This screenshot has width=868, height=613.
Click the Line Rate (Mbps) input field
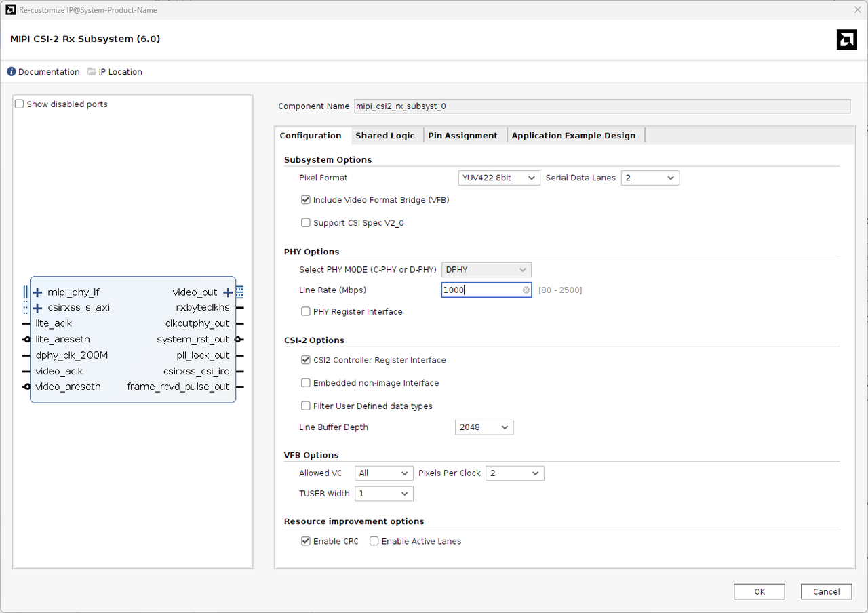click(x=481, y=290)
